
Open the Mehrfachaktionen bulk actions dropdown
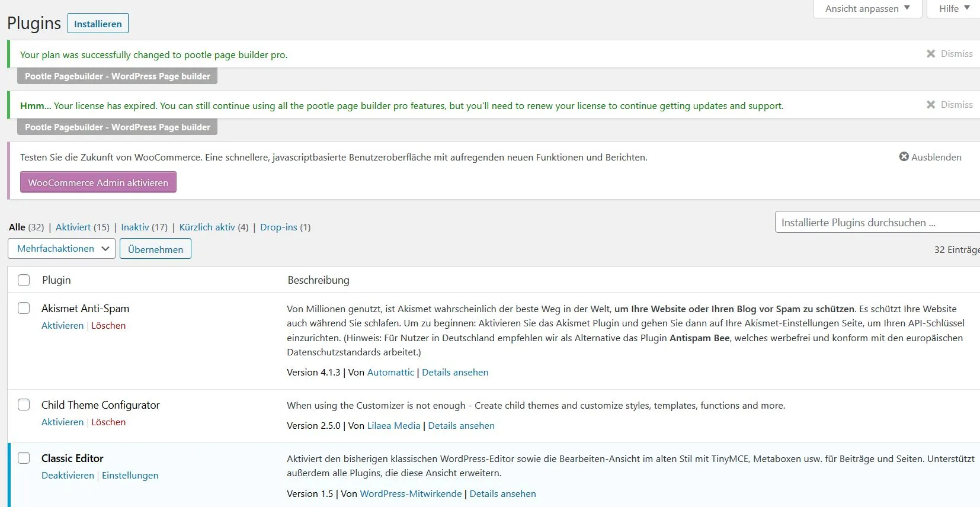click(62, 249)
